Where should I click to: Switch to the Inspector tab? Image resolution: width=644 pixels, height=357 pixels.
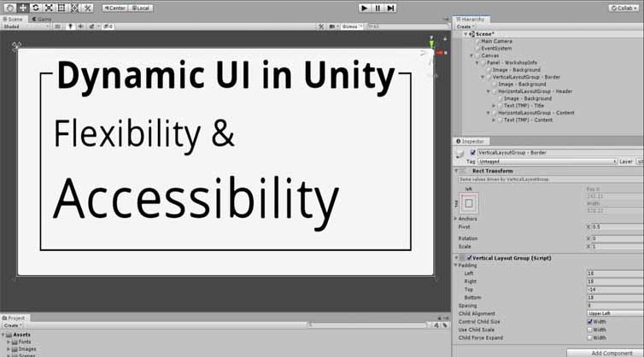[471, 141]
